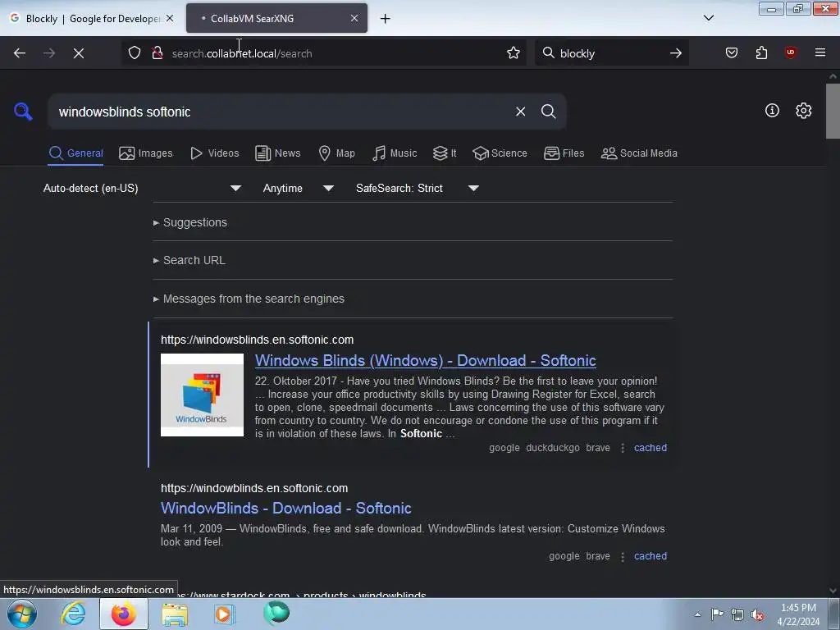Image resolution: width=840 pixels, height=630 pixels.
Task: Launch Internet Explorer from the taskbar
Action: pyautogui.click(x=73, y=614)
